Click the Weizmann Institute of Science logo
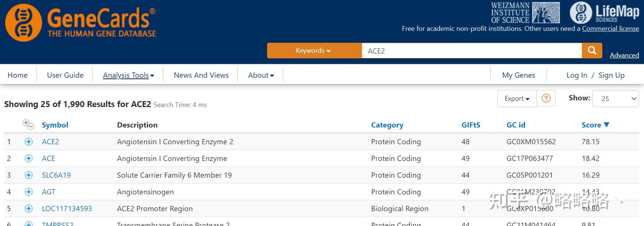Screen dimensions: 644x226 tap(525, 13)
